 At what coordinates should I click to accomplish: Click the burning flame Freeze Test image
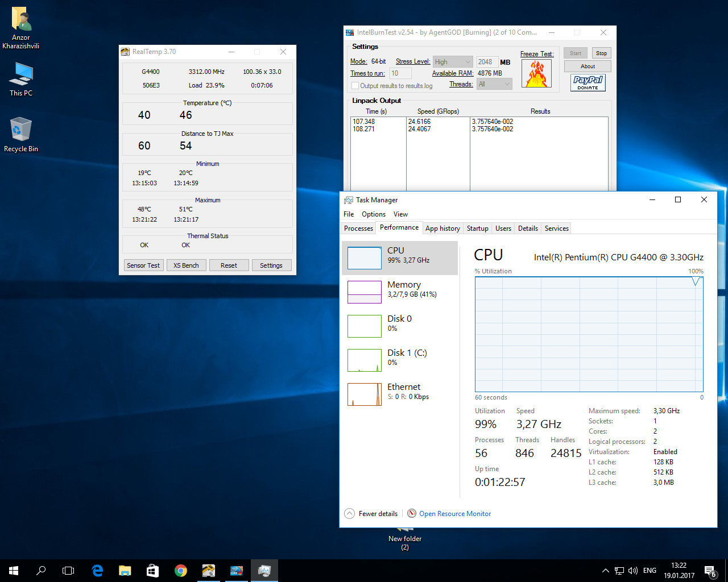[x=536, y=74]
